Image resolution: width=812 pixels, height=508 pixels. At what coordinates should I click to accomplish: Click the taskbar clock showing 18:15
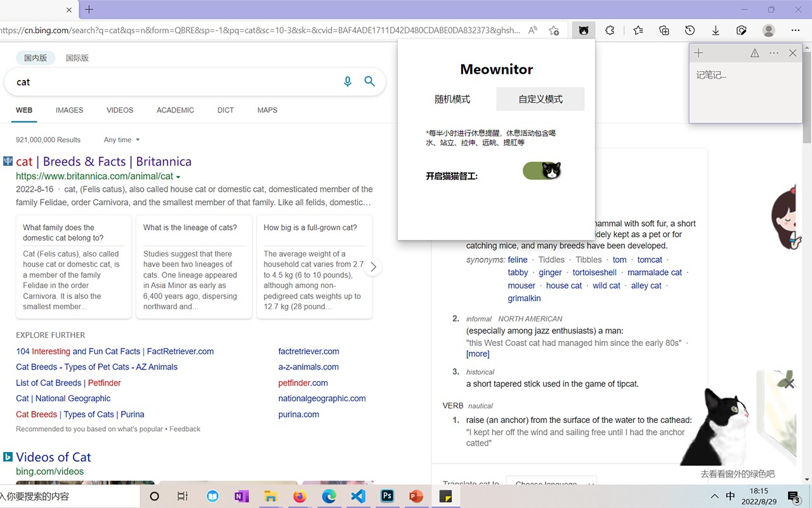click(x=759, y=497)
